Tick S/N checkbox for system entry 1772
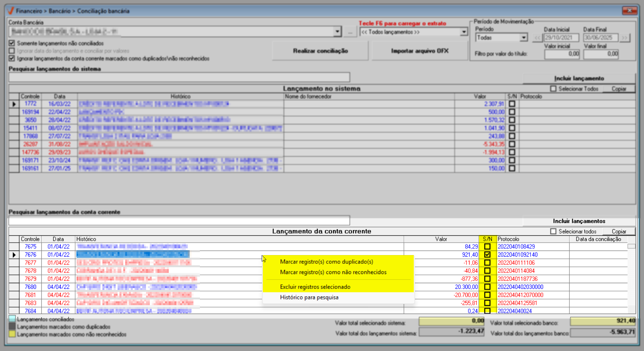This screenshot has width=644, height=351. (x=512, y=104)
